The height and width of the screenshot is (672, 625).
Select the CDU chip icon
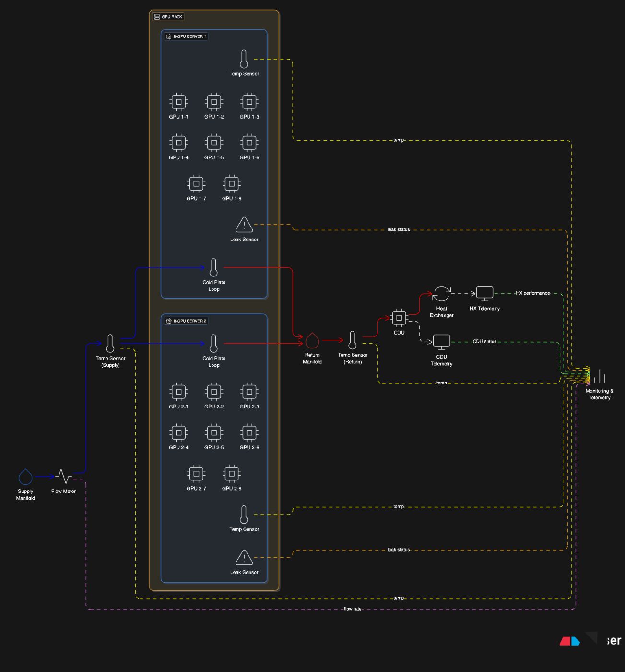pyautogui.click(x=399, y=318)
